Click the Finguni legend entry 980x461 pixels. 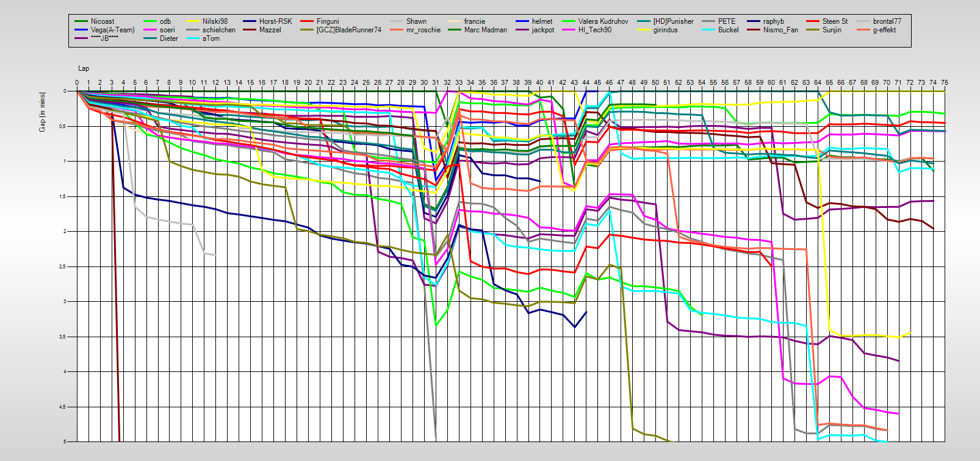click(327, 21)
